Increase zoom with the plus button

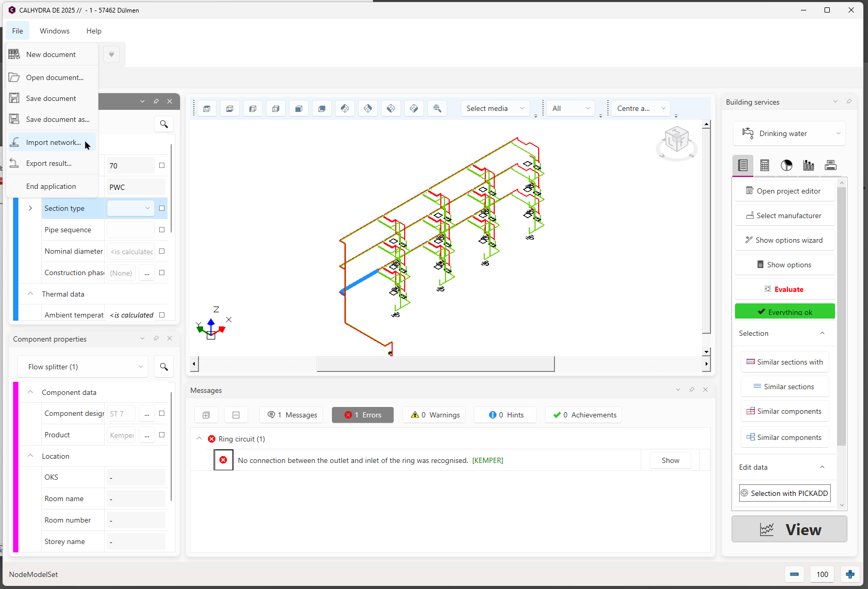click(x=850, y=574)
